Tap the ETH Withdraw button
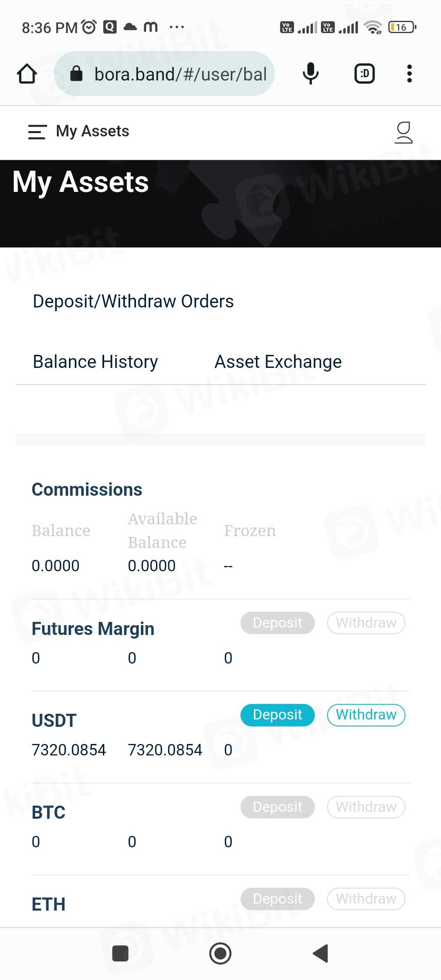Screen dimensions: 441x980 point(366,899)
